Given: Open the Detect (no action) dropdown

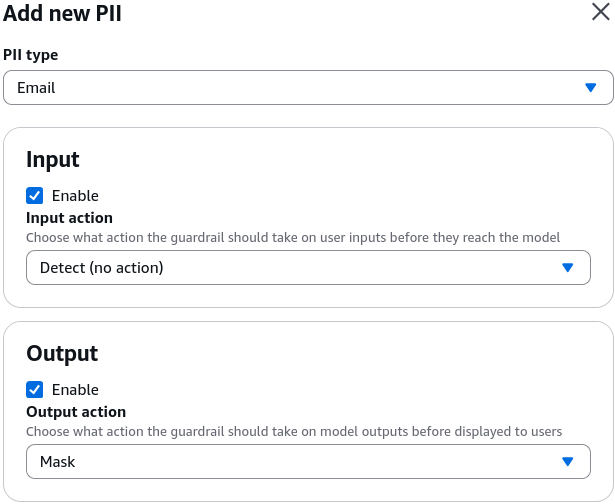Looking at the screenshot, I should pyautogui.click(x=308, y=267).
